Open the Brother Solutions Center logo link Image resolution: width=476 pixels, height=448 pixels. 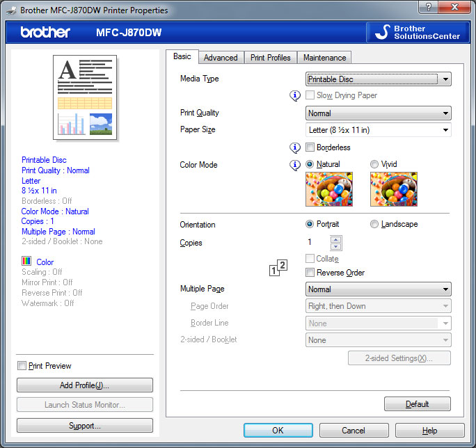pos(418,32)
